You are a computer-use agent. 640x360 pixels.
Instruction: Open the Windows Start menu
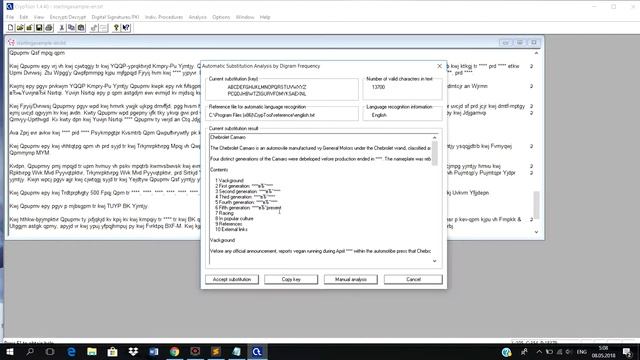coord(10,352)
